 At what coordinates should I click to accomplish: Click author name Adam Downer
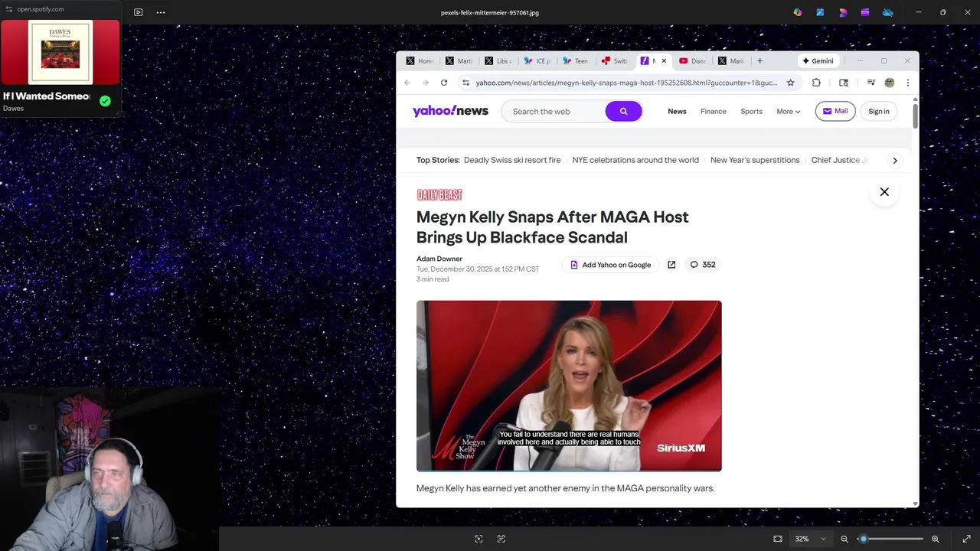(439, 259)
